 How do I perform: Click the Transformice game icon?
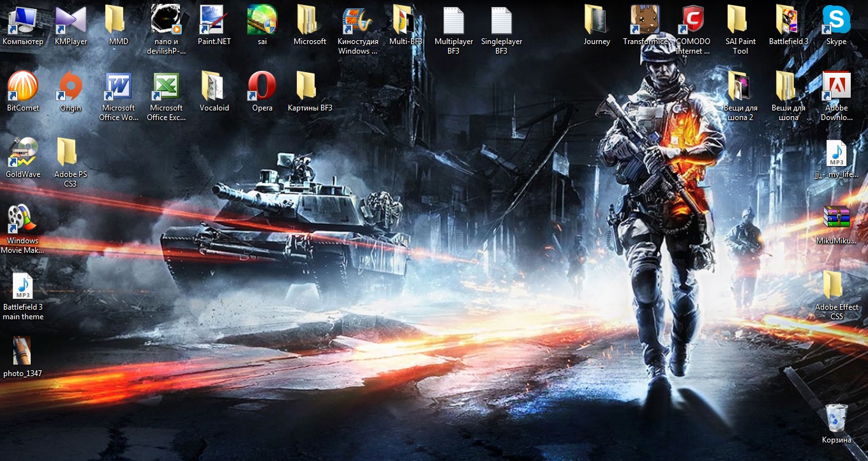645,20
